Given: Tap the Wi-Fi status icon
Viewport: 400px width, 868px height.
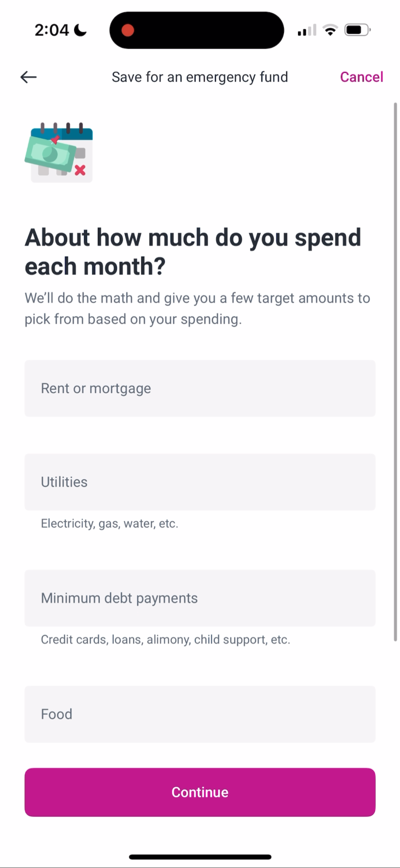Looking at the screenshot, I should click(x=330, y=30).
